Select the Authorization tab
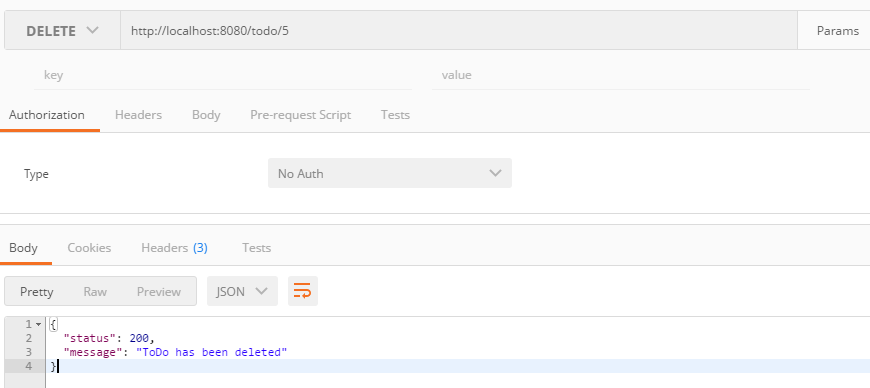This screenshot has width=870, height=388. 47,115
